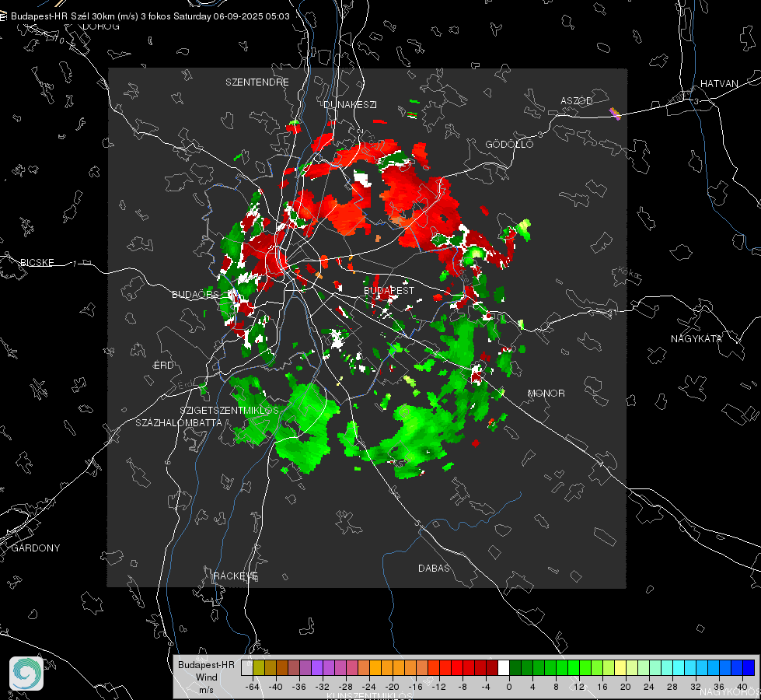Click the GARDONY map label

coord(36,548)
